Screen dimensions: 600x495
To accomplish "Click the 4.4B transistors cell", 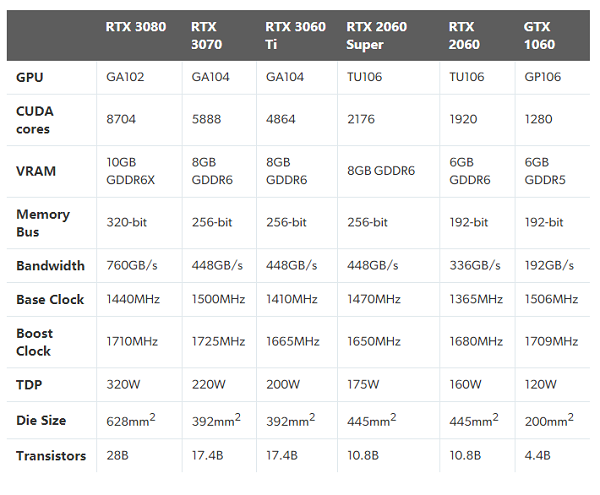I will (x=537, y=456).
